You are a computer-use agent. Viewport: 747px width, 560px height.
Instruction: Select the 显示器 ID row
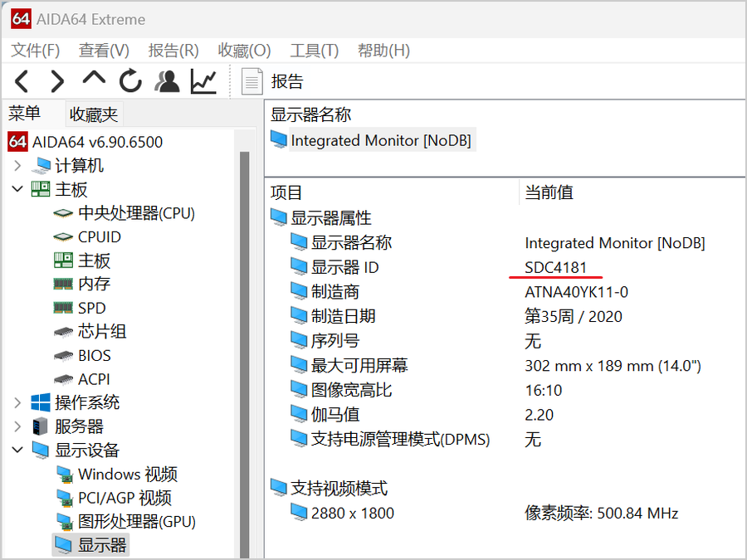pyautogui.click(x=344, y=268)
